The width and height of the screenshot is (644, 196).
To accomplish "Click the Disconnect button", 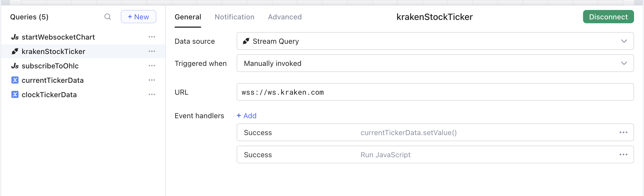I will [x=608, y=17].
